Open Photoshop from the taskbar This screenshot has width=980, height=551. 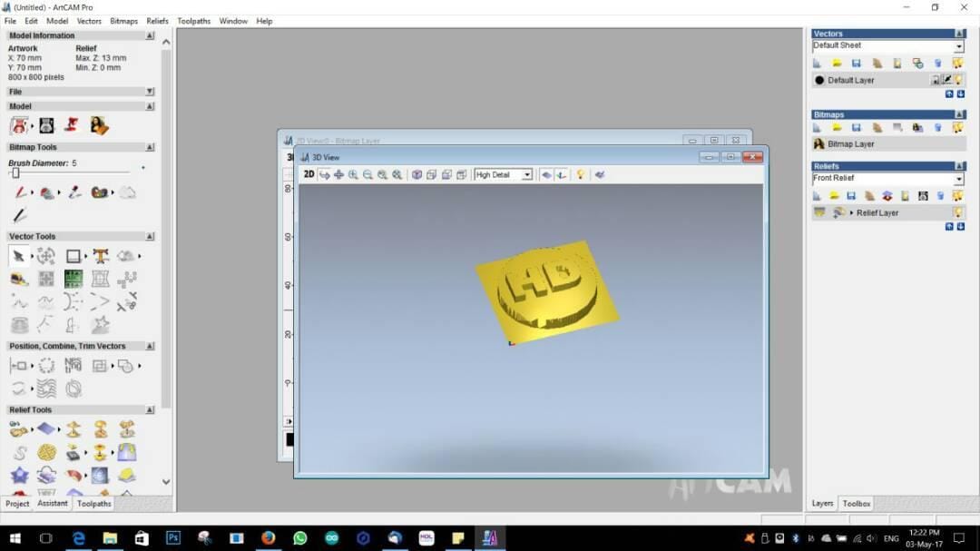tap(173, 538)
